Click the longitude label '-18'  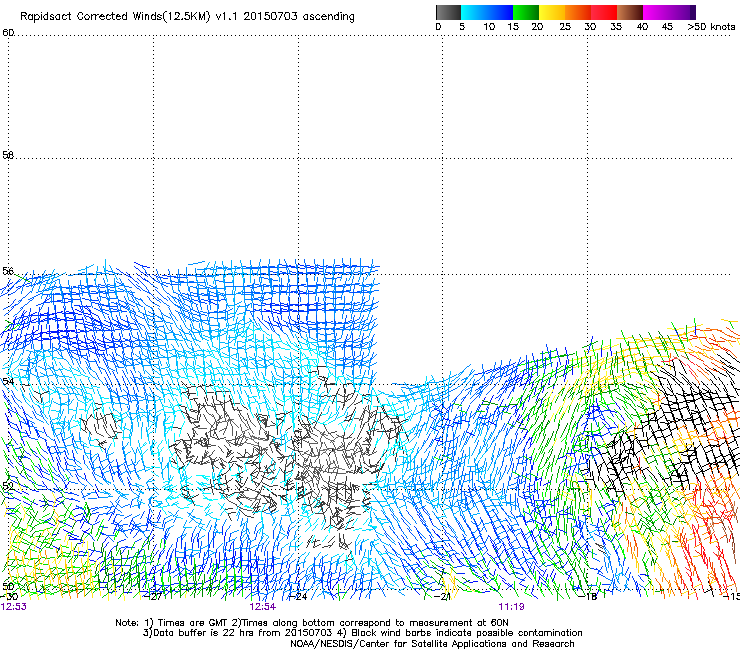(590, 597)
